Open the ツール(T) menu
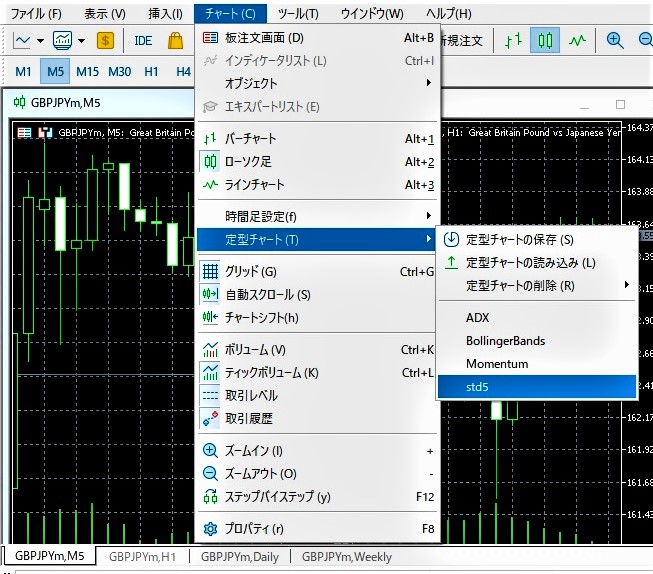653x574 pixels. click(x=298, y=14)
